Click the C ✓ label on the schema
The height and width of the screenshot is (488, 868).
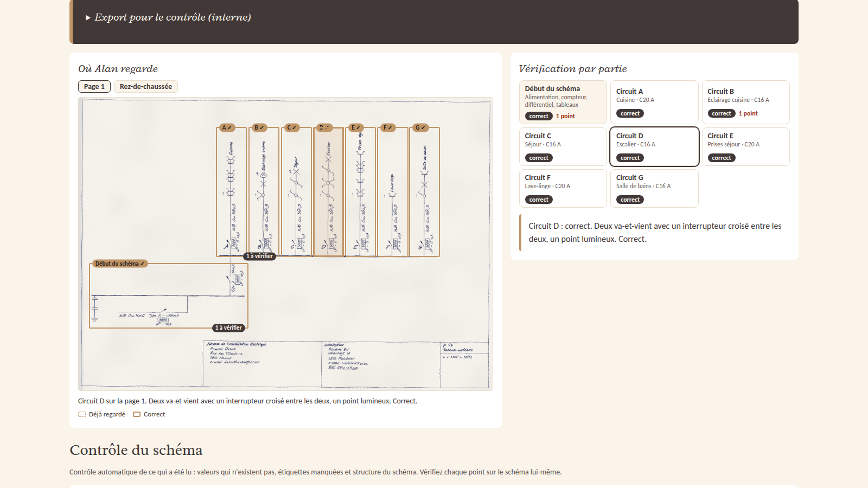(292, 127)
